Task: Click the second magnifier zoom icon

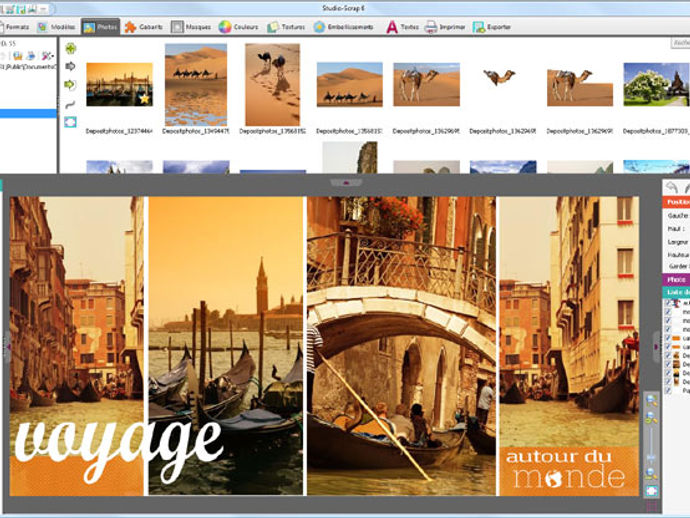Action: 651,418
